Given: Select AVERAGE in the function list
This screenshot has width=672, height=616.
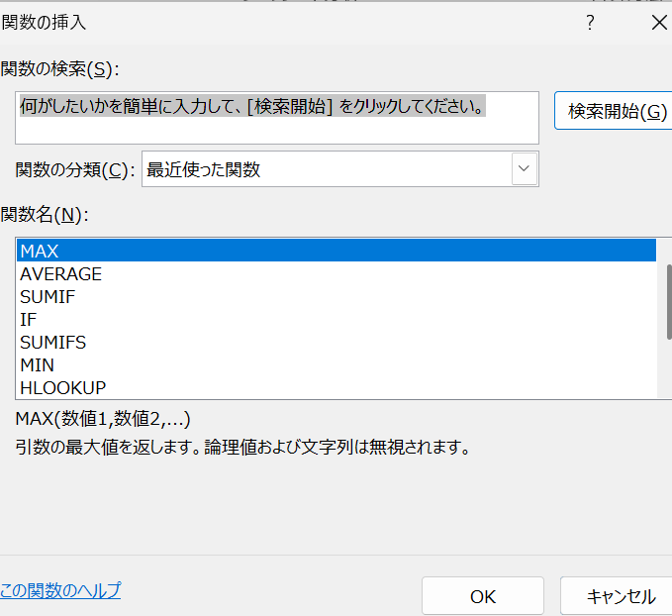Looking at the screenshot, I should tap(61, 274).
